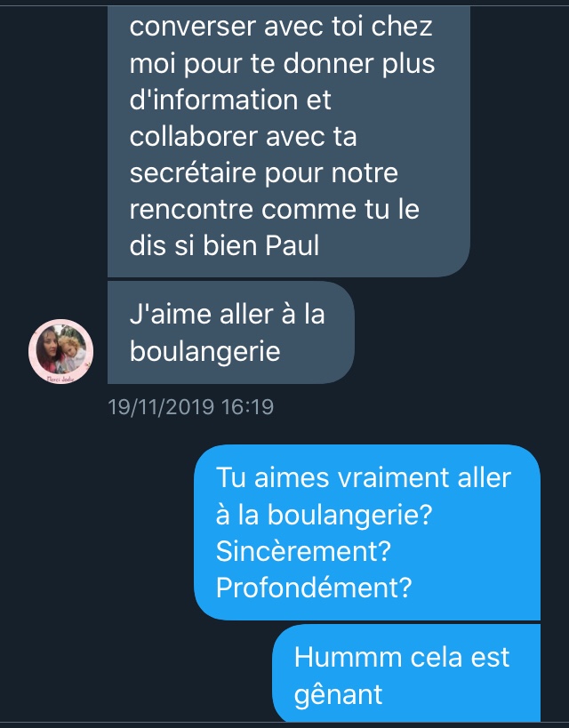569x728 pixels.
Task: Tap the "Merci Jodie" caption on the avatar
Action: (x=60, y=379)
